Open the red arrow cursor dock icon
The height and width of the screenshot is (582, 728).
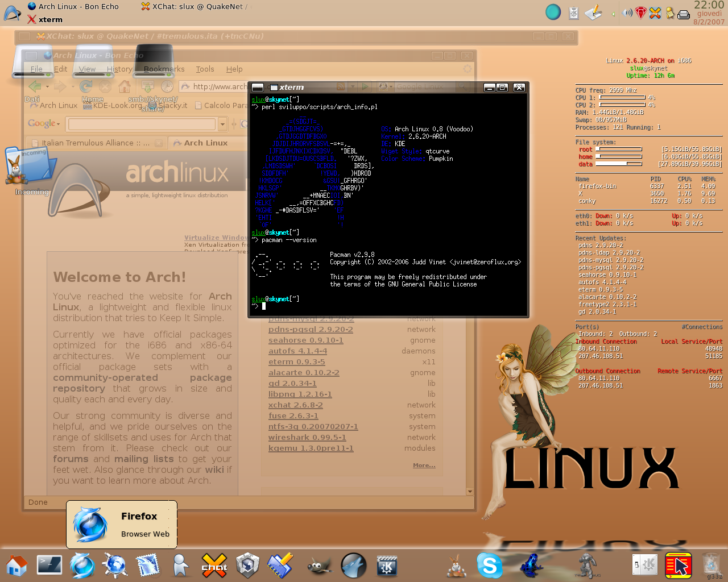[x=678, y=566]
